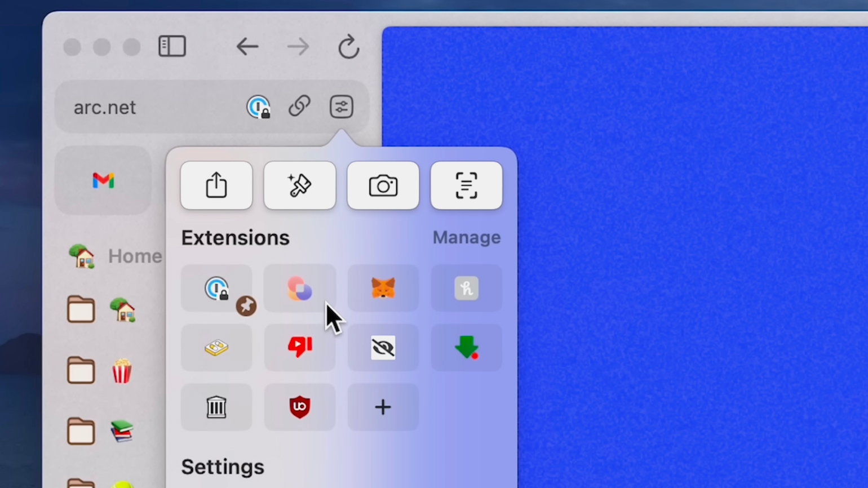This screenshot has width=868, height=488.
Task: Open the extension with overlapping colored circles
Action: [x=299, y=288]
